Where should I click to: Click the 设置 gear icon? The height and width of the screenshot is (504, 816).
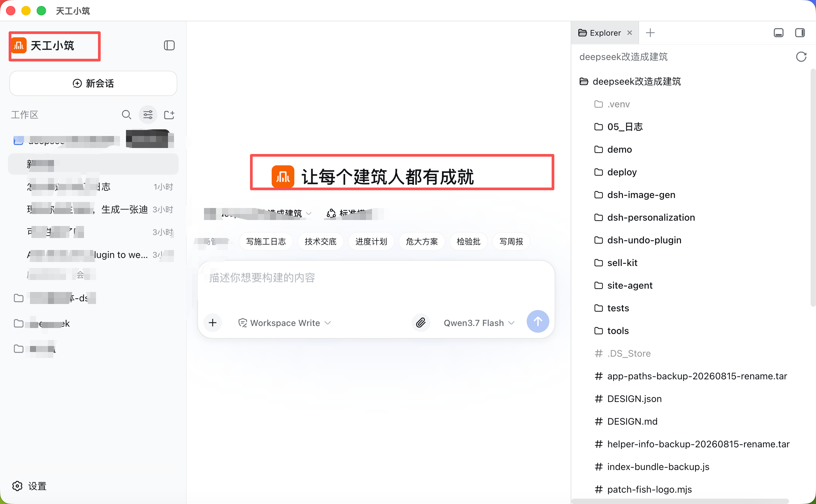[17, 486]
